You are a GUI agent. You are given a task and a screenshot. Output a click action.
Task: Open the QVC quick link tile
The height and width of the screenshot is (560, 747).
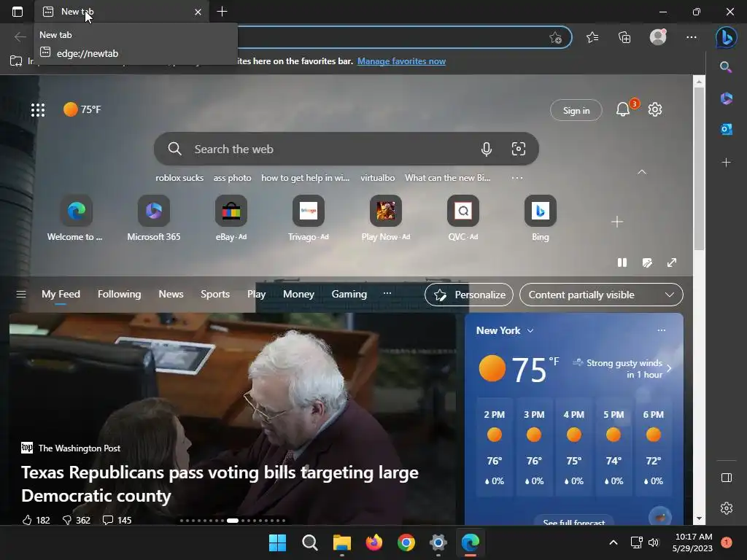463,218
